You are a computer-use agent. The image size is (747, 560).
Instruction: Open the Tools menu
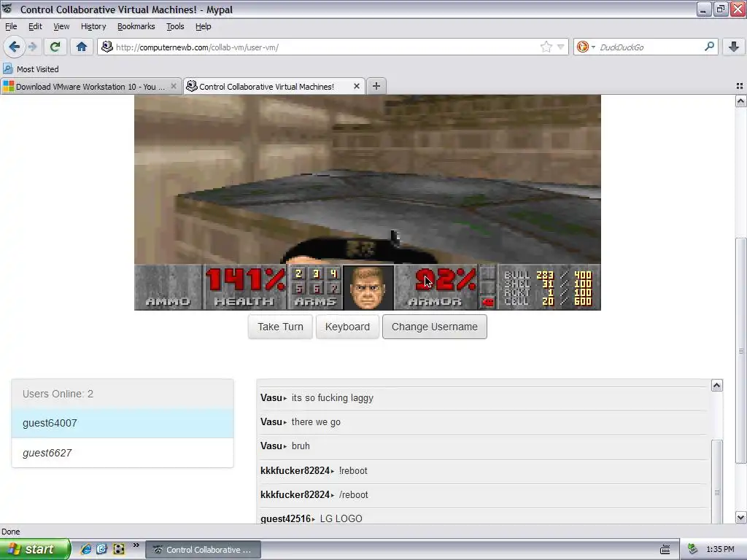click(175, 26)
